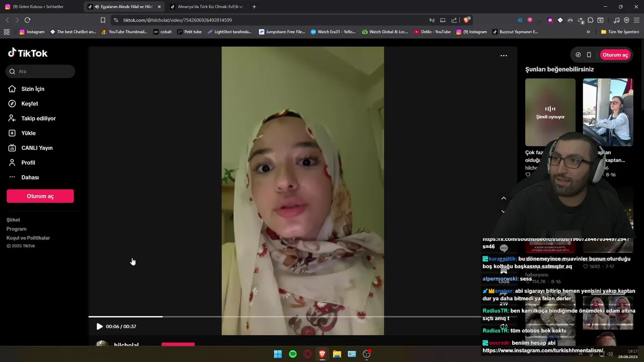Image resolution: width=644 pixels, height=362 pixels.
Task: Open site settings icon in address bar
Action: (x=116, y=20)
